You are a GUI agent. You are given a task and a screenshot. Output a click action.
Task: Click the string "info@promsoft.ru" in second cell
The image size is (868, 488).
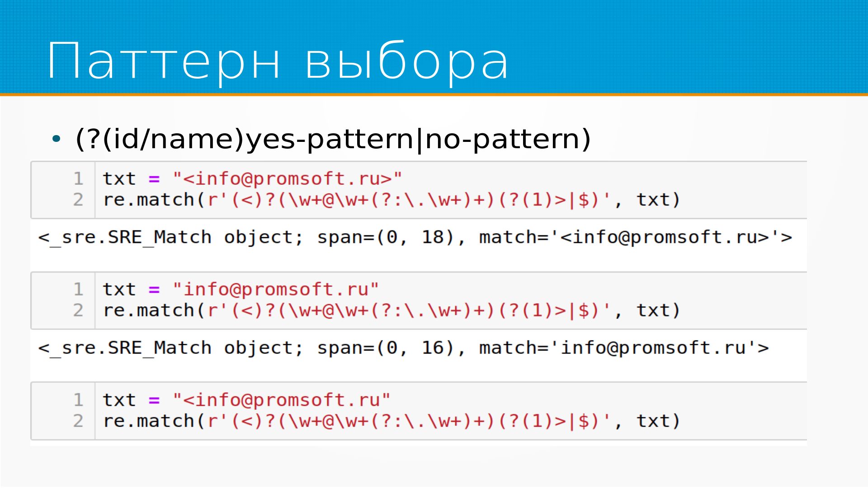[276, 289]
